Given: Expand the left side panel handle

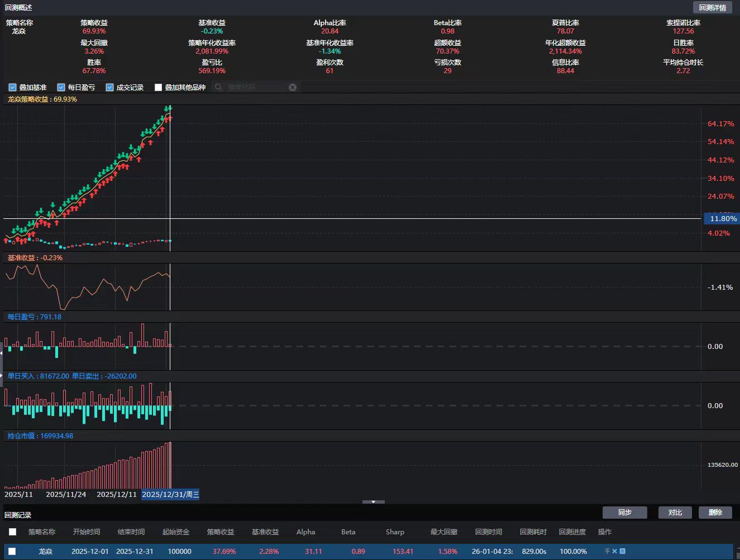Looking at the screenshot, I should click(2, 363).
